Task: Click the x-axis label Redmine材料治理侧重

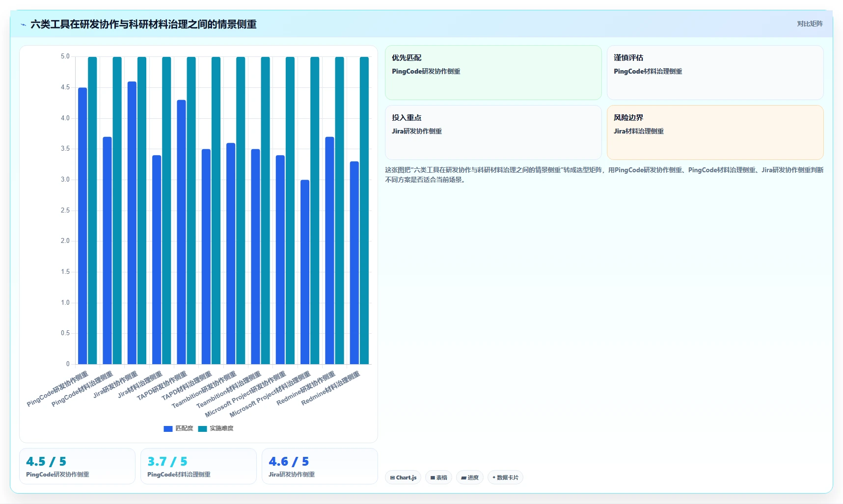Action: [331, 388]
